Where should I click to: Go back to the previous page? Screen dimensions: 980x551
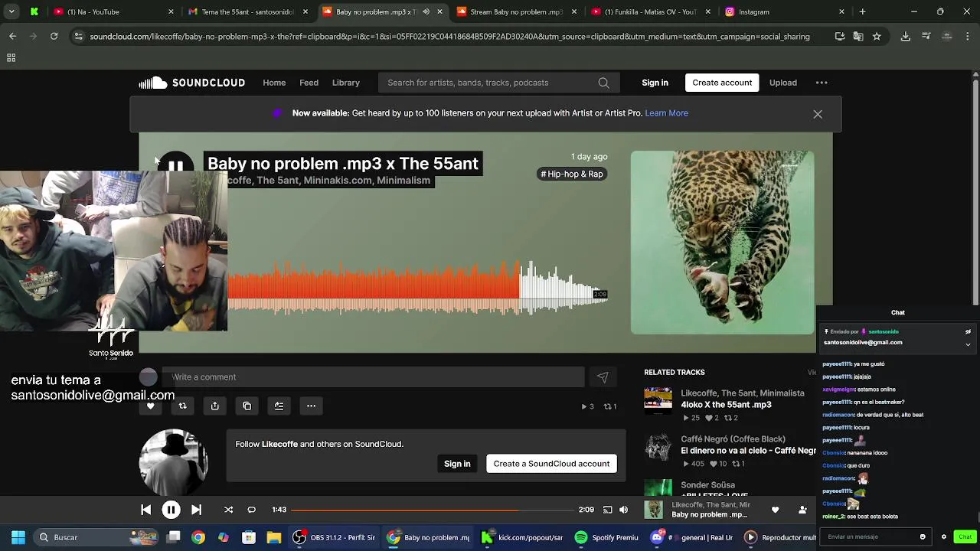(12, 36)
